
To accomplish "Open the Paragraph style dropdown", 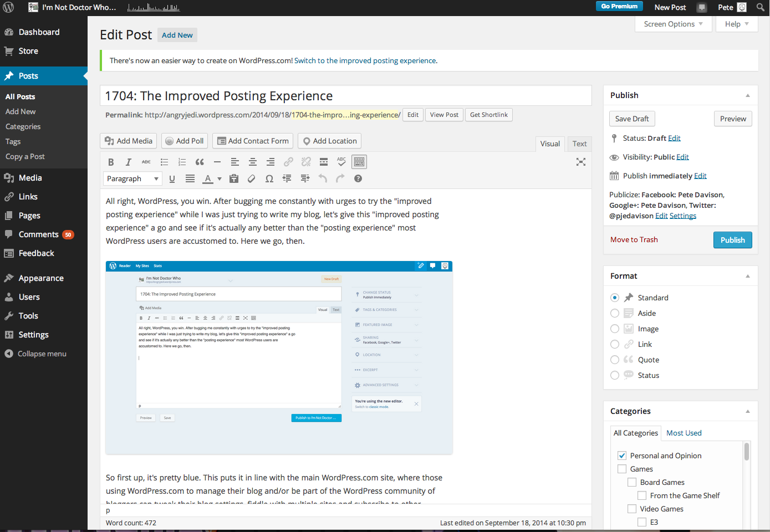I will (132, 178).
